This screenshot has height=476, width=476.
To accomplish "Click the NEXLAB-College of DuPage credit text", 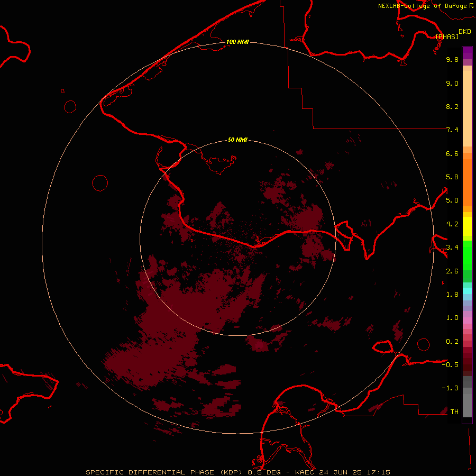I will [422, 6].
